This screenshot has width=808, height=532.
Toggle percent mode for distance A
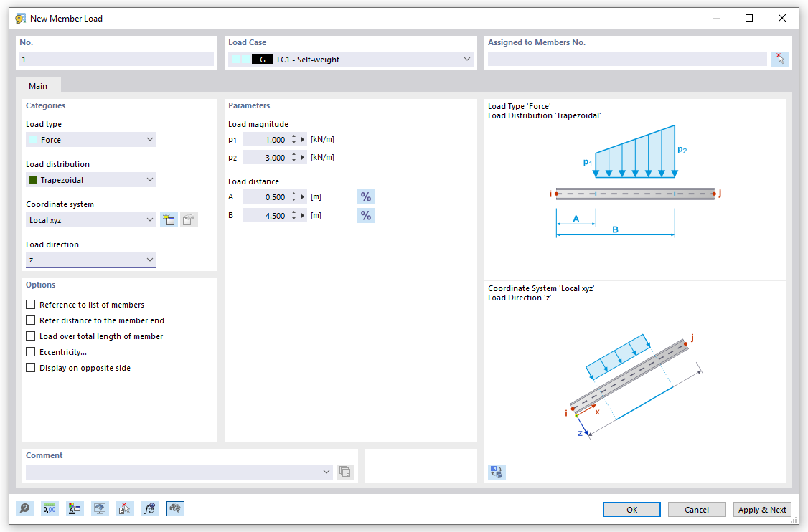coord(366,196)
